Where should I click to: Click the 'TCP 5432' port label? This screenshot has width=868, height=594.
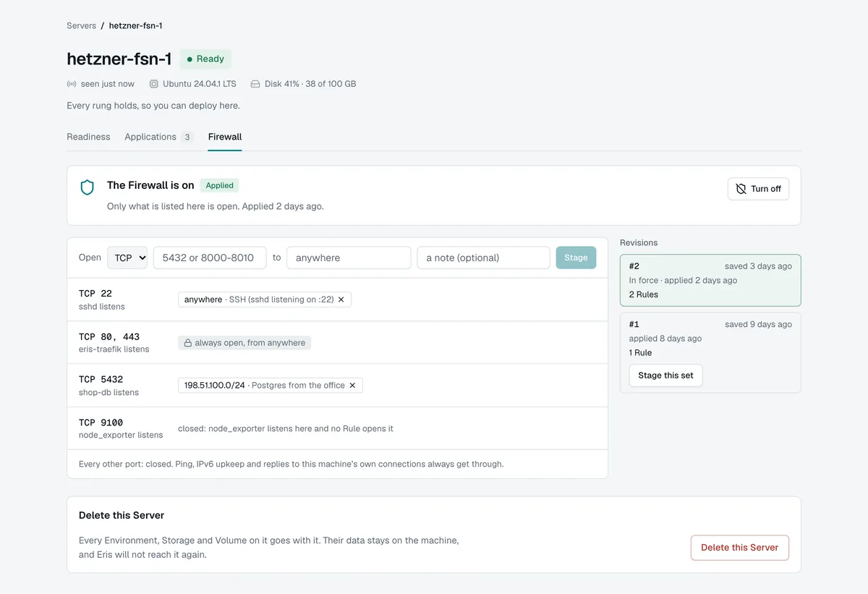[101, 379]
